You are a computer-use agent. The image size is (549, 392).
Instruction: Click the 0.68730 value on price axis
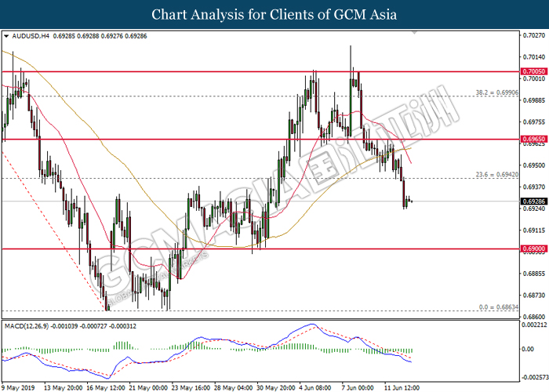point(533,295)
